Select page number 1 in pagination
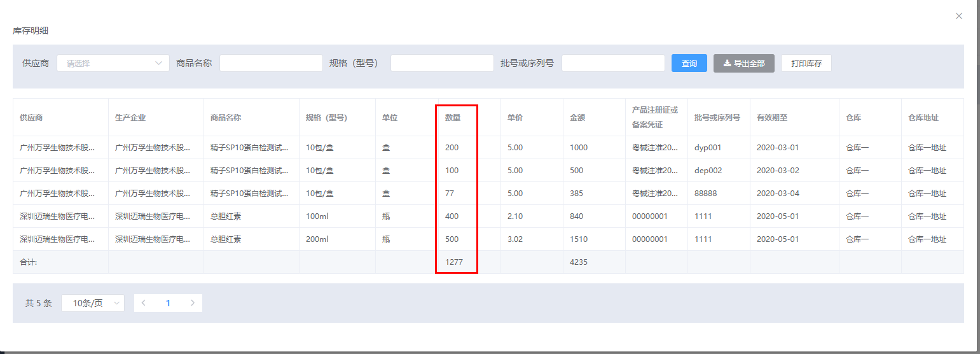This screenshot has height=354, width=980. pos(168,303)
